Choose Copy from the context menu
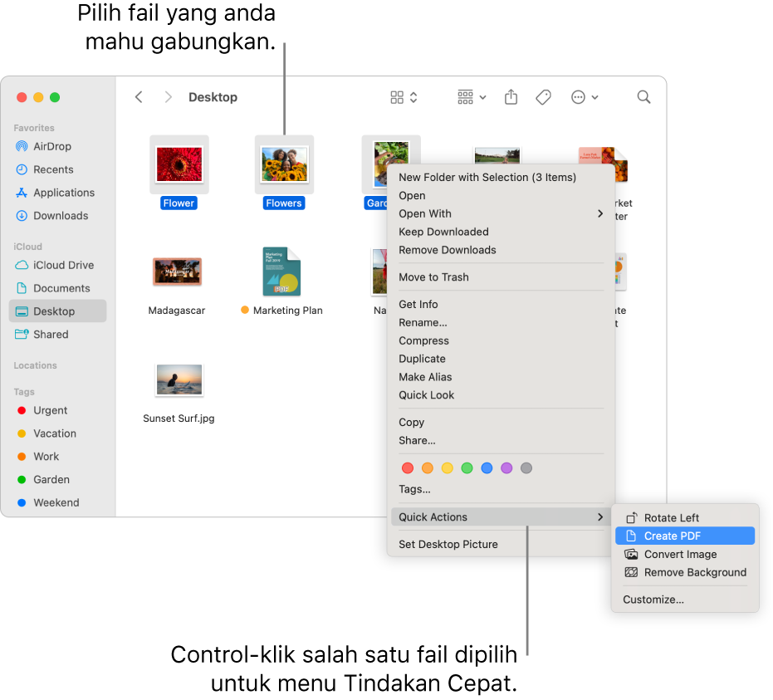The height and width of the screenshot is (700, 773). [501, 423]
